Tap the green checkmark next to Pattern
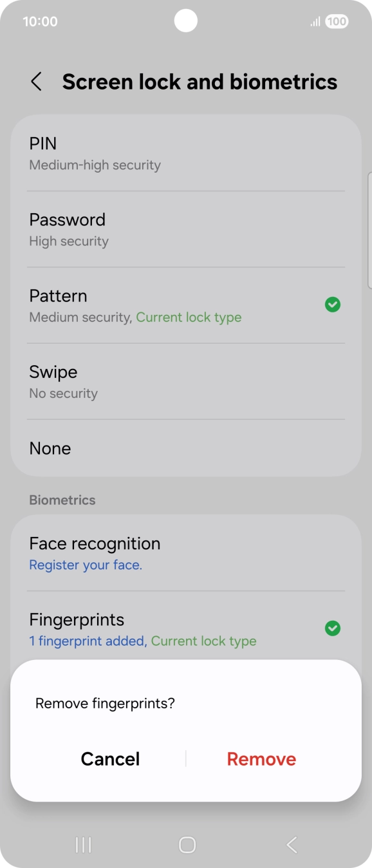Viewport: 372px width, 868px height. (333, 305)
